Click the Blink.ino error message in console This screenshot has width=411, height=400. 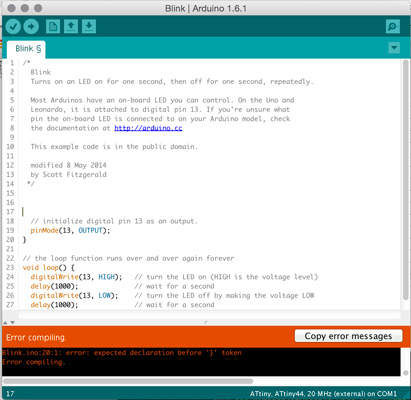click(122, 353)
